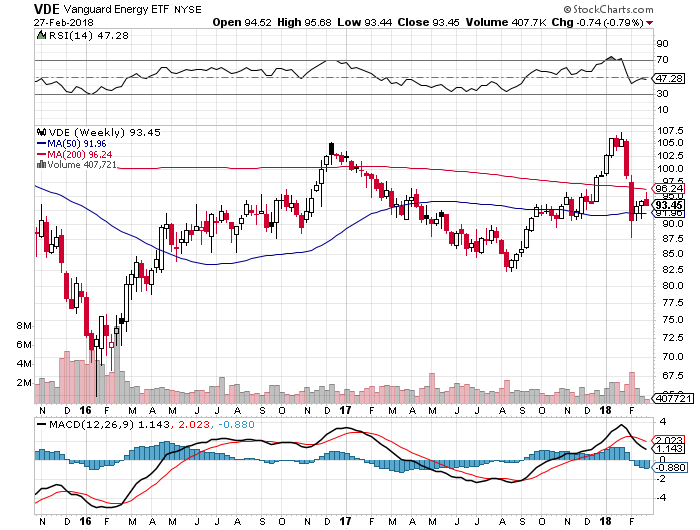Viewport: 700px width, 530px height.
Task: Click the blue 91.96 moving average tag
Action: [x=669, y=213]
